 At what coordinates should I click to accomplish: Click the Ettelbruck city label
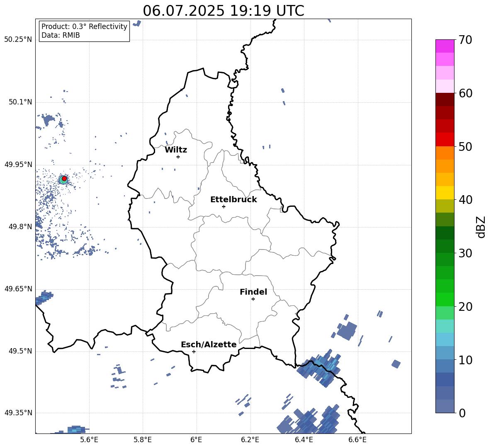coord(233,200)
